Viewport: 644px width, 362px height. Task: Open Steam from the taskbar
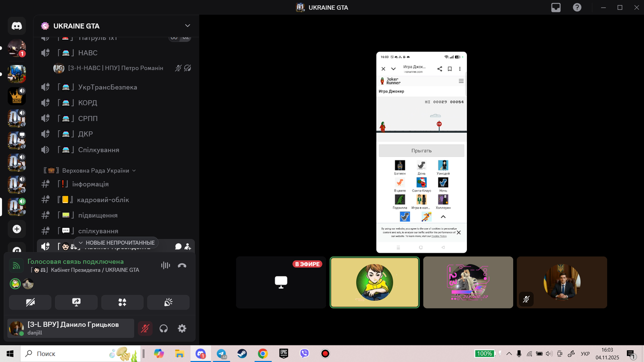click(x=242, y=353)
